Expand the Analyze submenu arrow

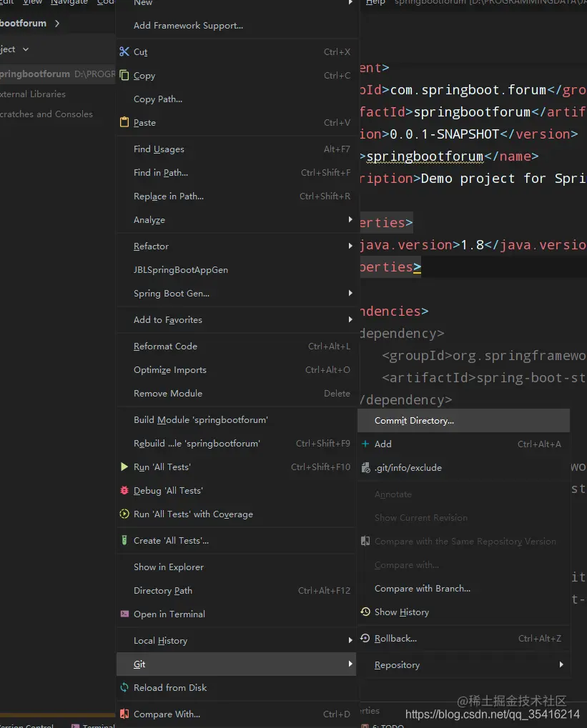(x=350, y=219)
